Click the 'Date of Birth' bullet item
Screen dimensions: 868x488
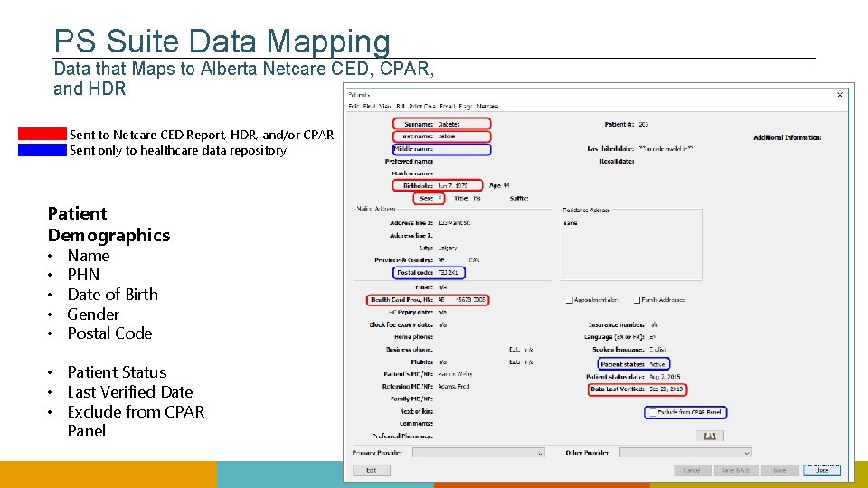[x=112, y=295]
